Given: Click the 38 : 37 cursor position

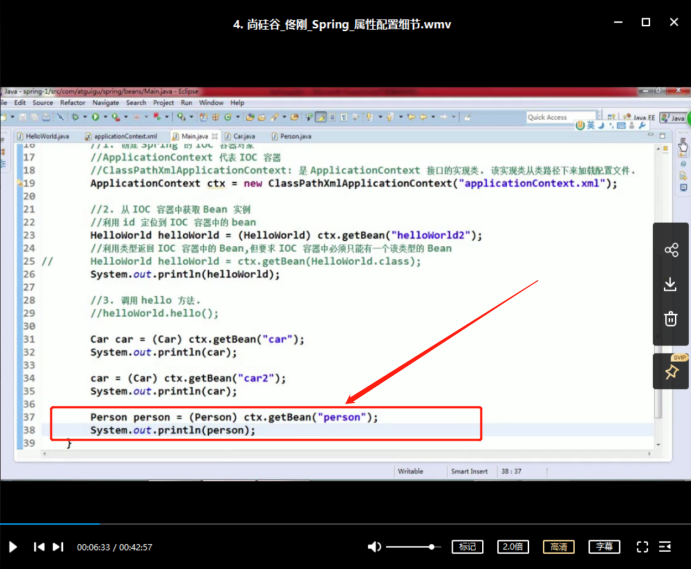Looking at the screenshot, I should (511, 471).
